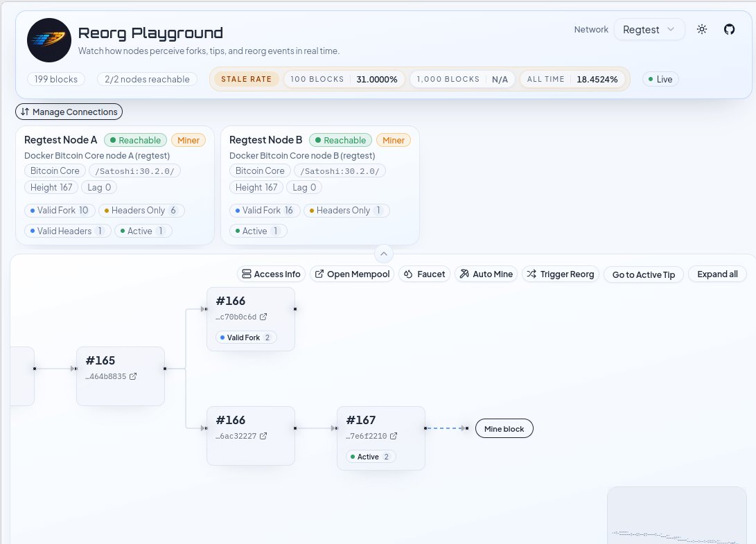
Task: Click the 2/2 nodes reachable badge
Action: point(147,79)
